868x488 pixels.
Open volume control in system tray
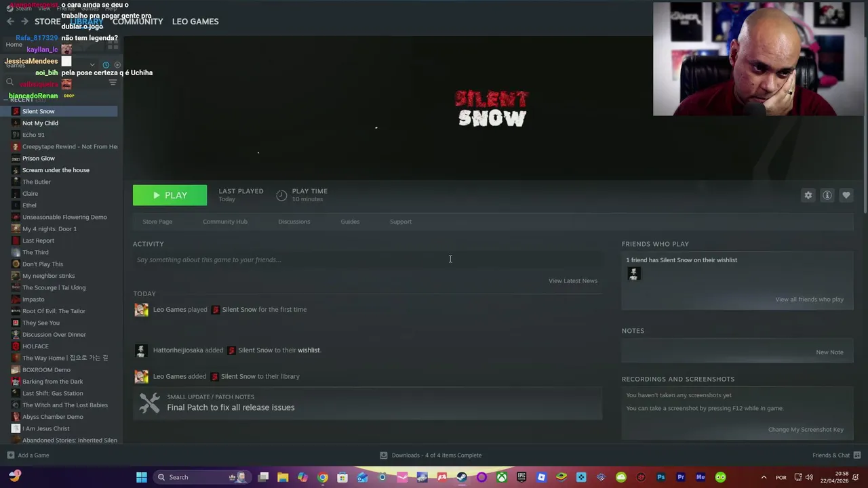pyautogui.click(x=809, y=477)
